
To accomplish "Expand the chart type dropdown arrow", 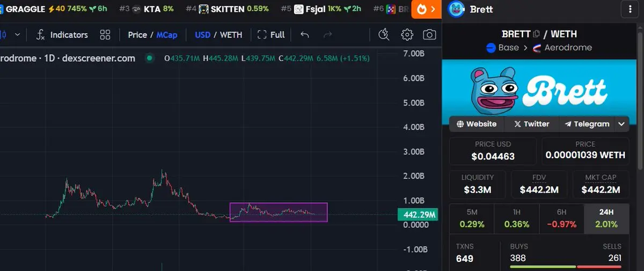I will tap(17, 35).
